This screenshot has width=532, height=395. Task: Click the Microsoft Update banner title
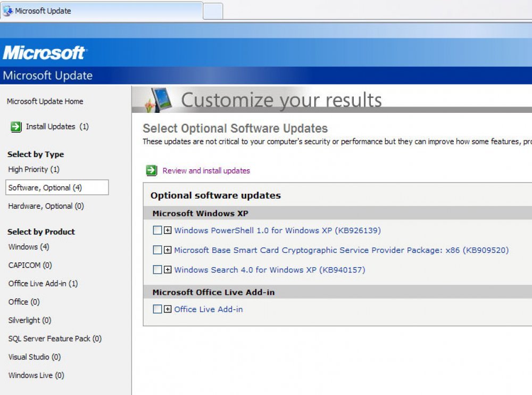pos(48,76)
